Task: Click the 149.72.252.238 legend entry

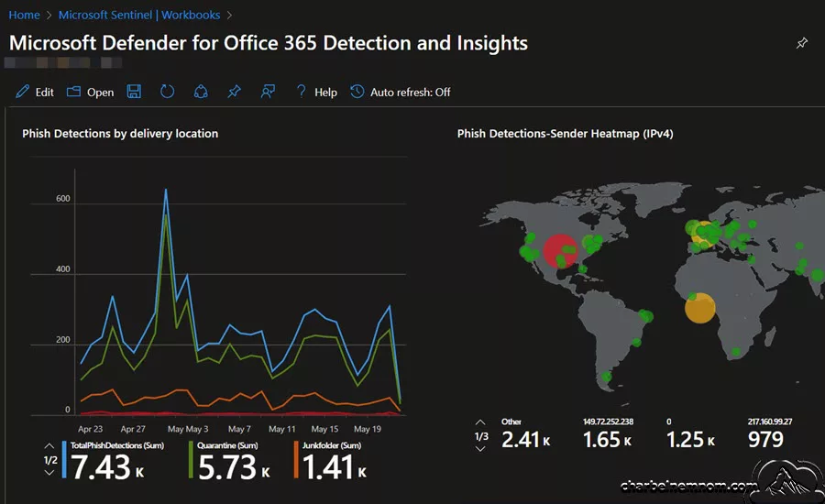Action: (x=608, y=434)
